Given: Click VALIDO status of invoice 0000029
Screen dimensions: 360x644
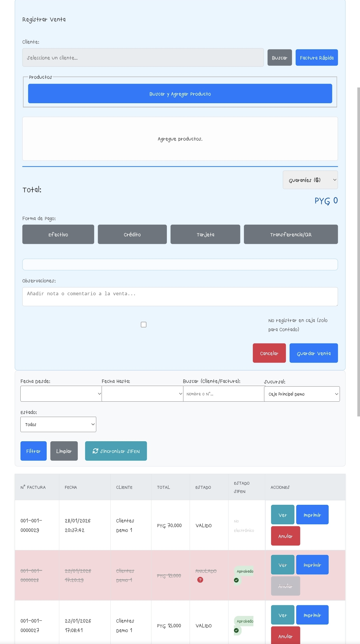Looking at the screenshot, I should (x=203, y=525).
